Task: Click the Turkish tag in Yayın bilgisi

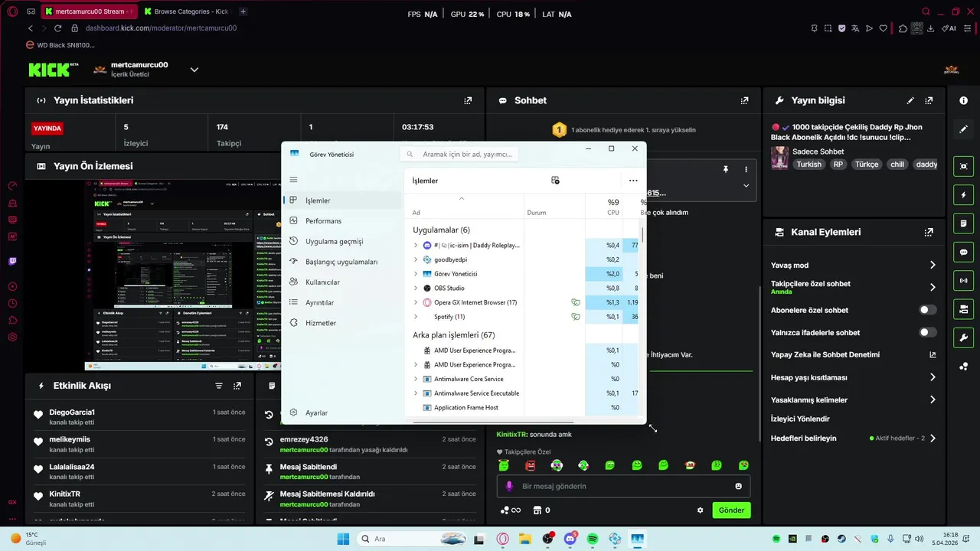Action: tap(808, 165)
